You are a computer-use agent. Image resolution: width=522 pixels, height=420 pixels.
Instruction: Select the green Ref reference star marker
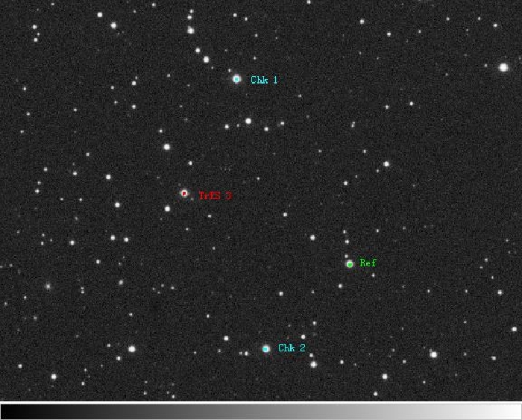(350, 264)
